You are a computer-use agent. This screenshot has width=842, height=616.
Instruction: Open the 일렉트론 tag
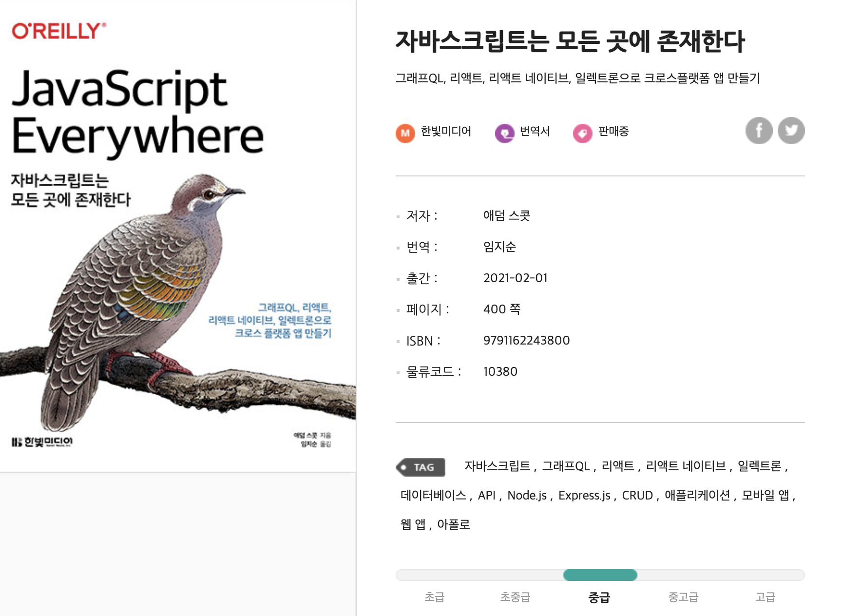point(759,466)
